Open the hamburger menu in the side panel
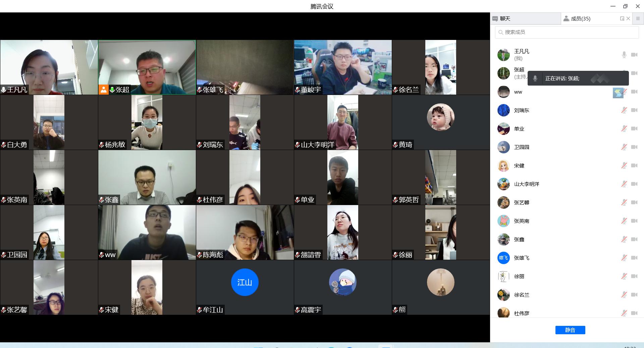The height and width of the screenshot is (348, 644). (638, 19)
